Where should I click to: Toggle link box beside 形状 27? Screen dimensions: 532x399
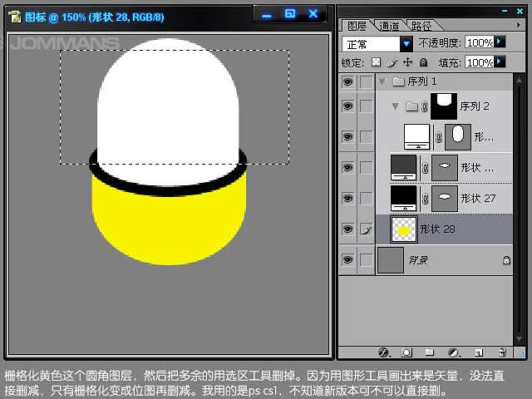(366, 199)
